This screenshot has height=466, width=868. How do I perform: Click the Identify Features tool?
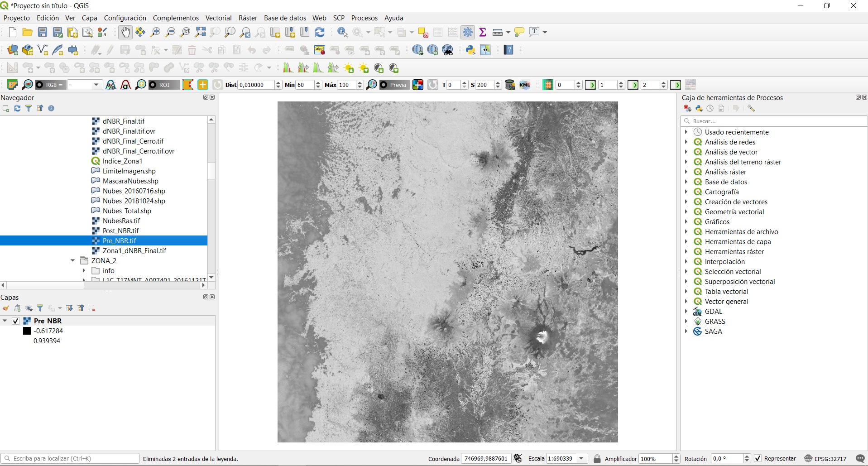click(x=343, y=32)
